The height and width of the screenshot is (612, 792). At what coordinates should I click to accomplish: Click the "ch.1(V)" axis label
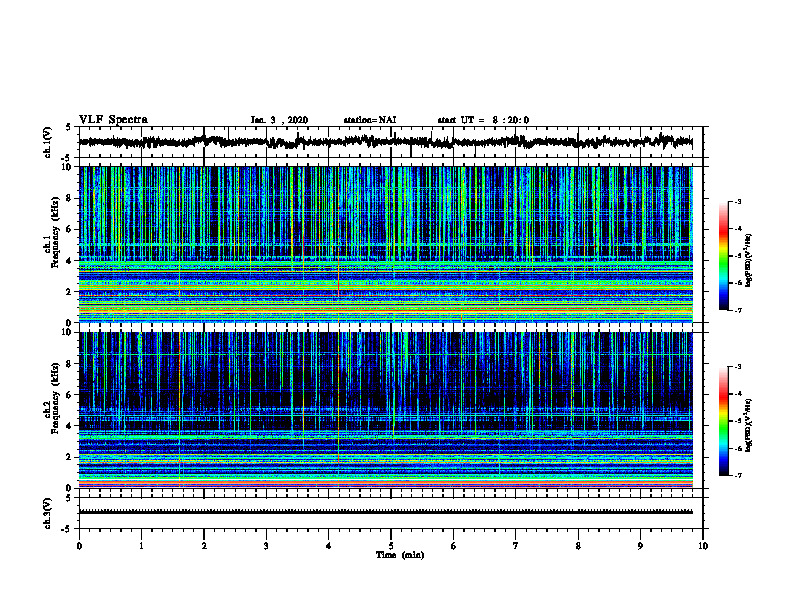coord(48,142)
